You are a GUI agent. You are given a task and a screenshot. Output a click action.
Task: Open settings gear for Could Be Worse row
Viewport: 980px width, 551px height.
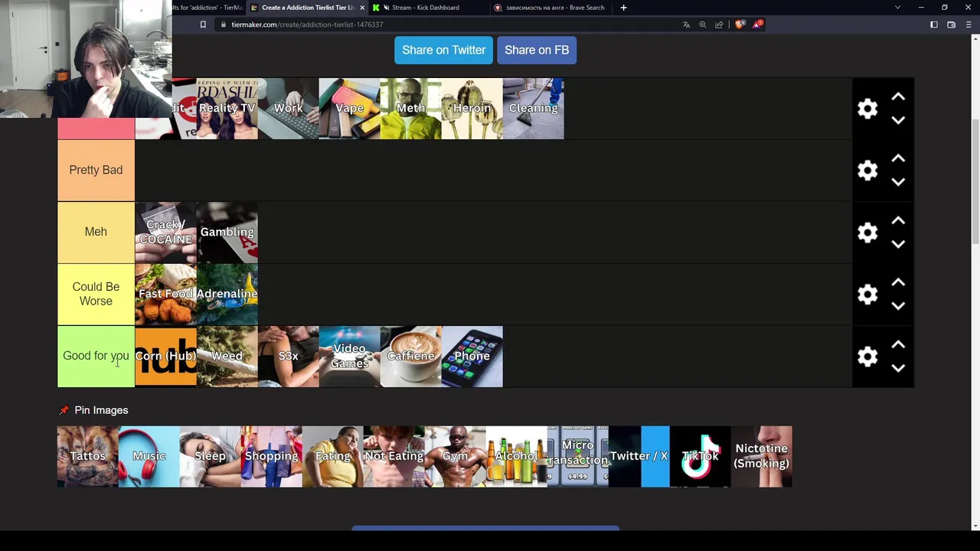pyautogui.click(x=867, y=294)
